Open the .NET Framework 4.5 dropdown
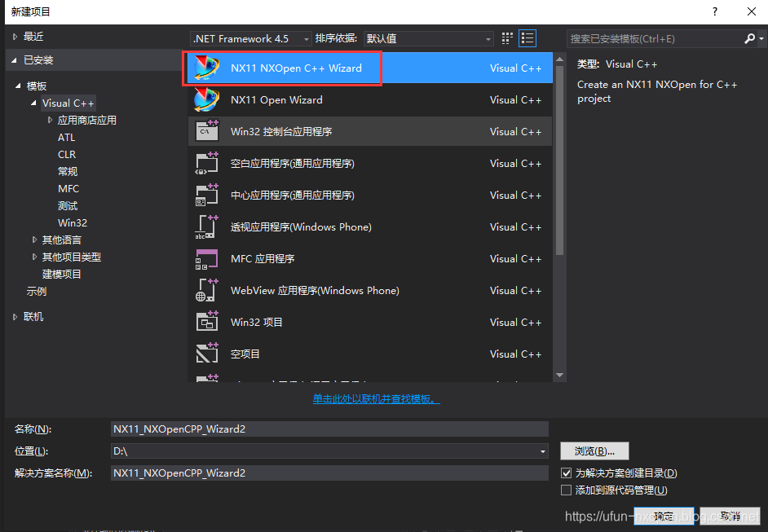The image size is (768, 532). point(251,38)
